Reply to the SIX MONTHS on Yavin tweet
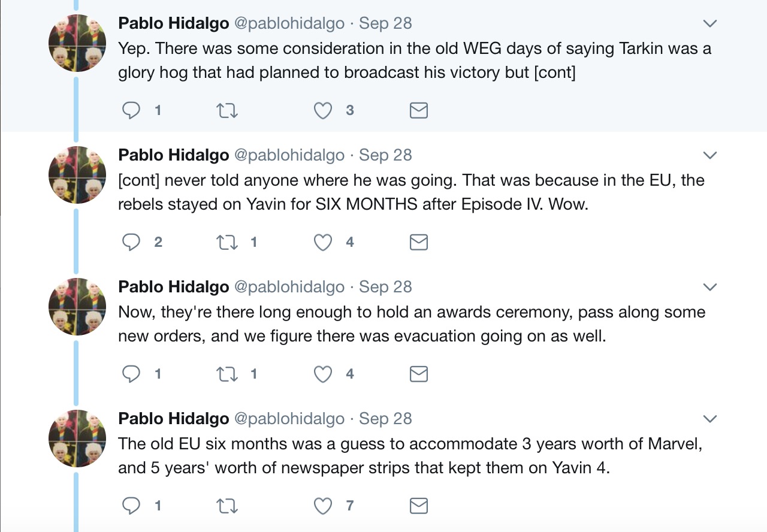 coord(131,242)
